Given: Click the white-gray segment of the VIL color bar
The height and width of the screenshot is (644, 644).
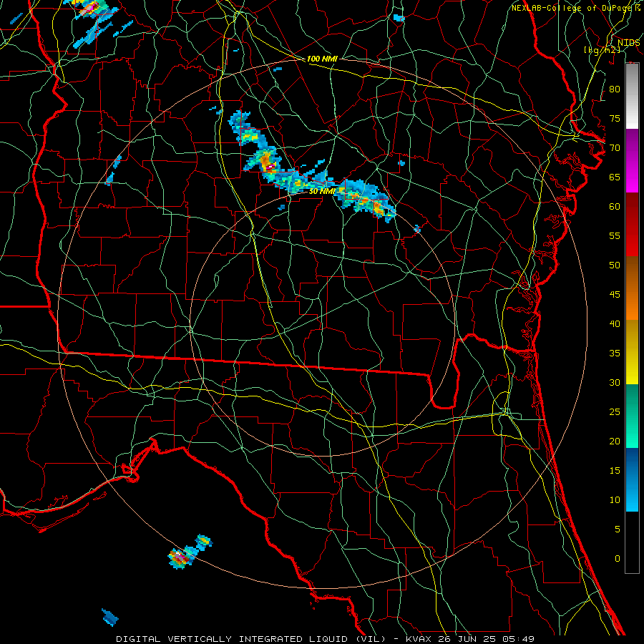Looking at the screenshot, I should (x=632, y=96).
